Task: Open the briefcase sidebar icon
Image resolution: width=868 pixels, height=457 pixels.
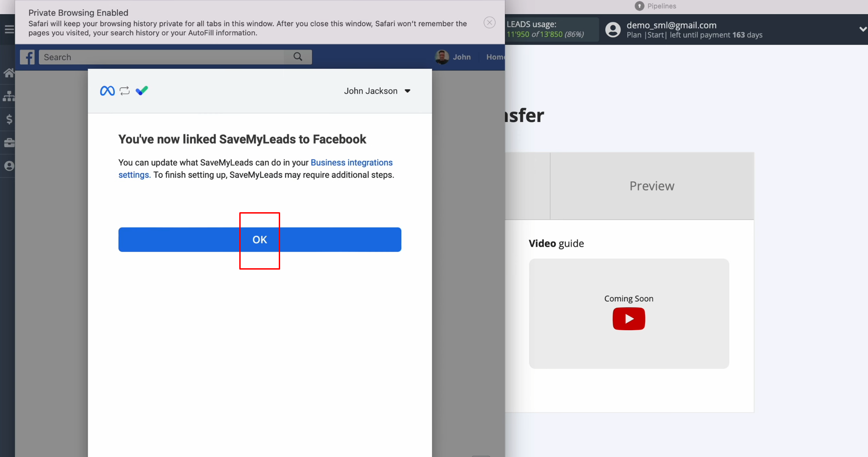Action: pyautogui.click(x=9, y=142)
